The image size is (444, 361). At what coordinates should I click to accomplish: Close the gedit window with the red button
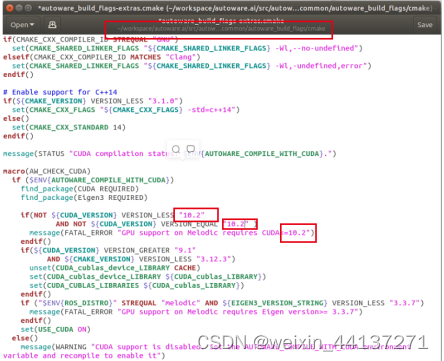point(10,7)
